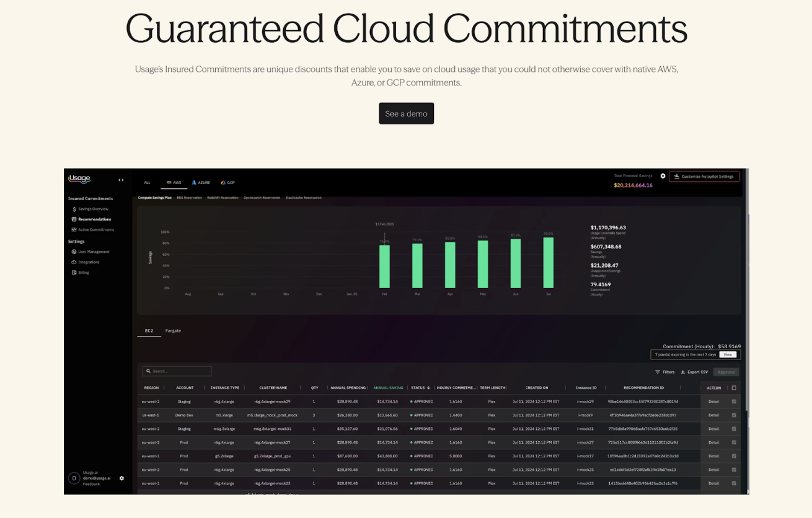Toggle the select-all checkbox in table header
The height and width of the screenshot is (518, 812).
tap(734, 388)
